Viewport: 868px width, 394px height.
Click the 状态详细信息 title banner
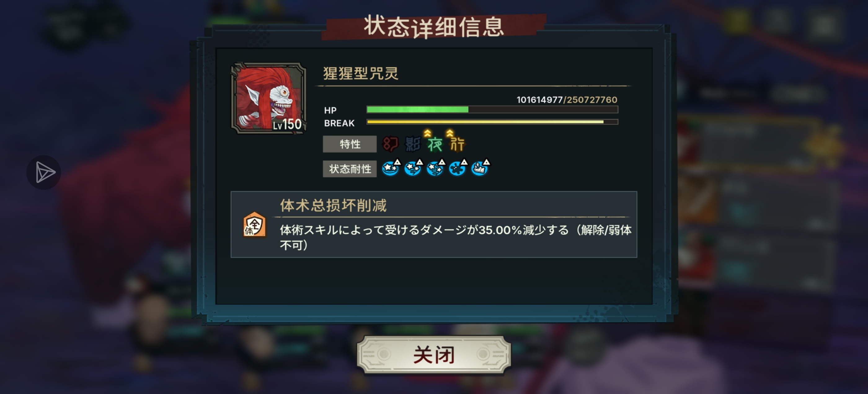[x=434, y=27]
